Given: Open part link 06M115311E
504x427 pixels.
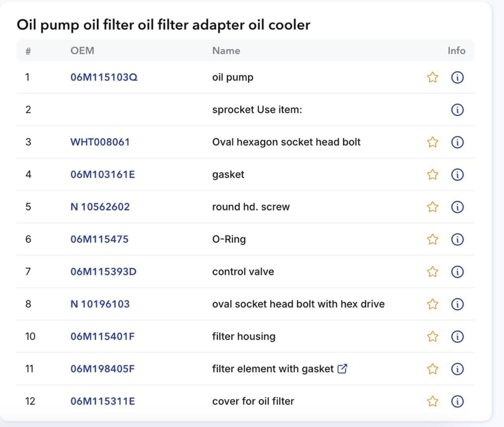Looking at the screenshot, I should click(x=102, y=401).
